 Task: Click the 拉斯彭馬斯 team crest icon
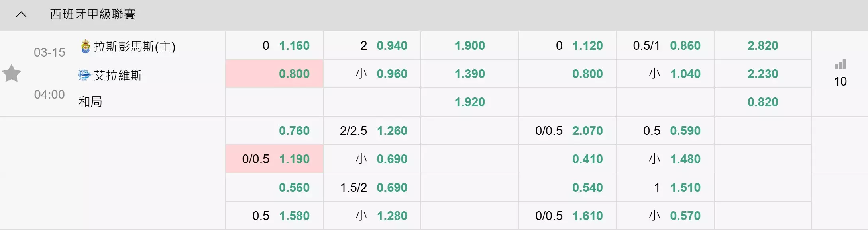(x=85, y=46)
